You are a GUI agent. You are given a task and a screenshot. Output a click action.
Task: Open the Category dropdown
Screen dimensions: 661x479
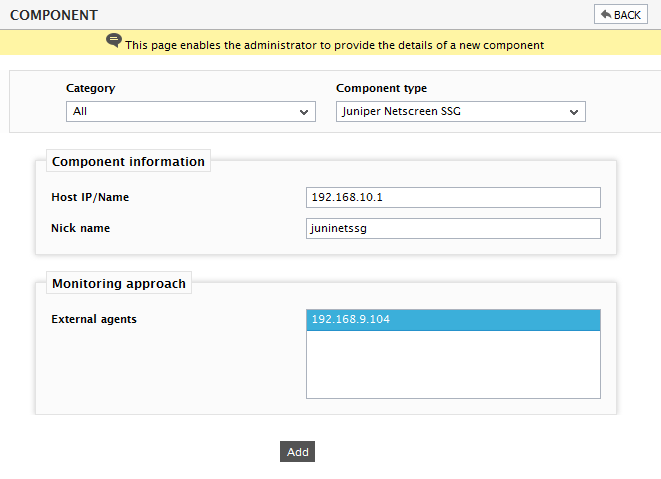(x=191, y=111)
